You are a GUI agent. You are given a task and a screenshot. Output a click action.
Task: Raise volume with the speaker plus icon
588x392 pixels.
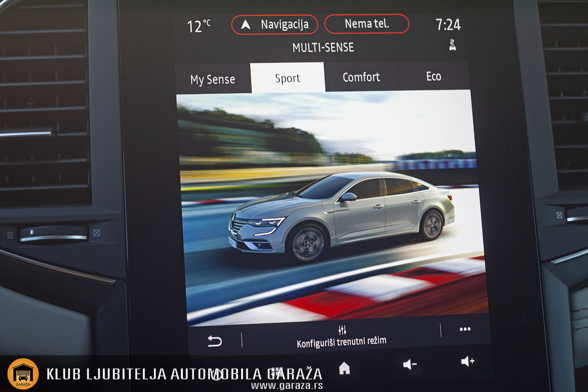pyautogui.click(x=468, y=362)
